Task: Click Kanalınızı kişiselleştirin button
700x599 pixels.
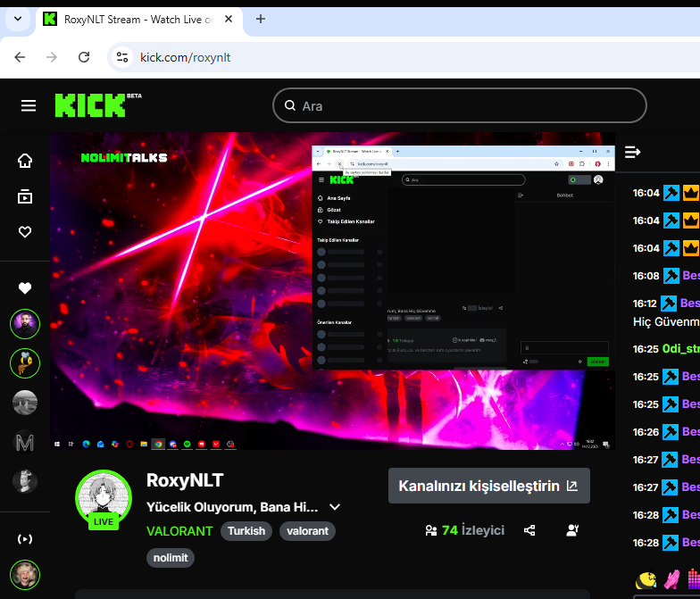Action: coord(489,486)
